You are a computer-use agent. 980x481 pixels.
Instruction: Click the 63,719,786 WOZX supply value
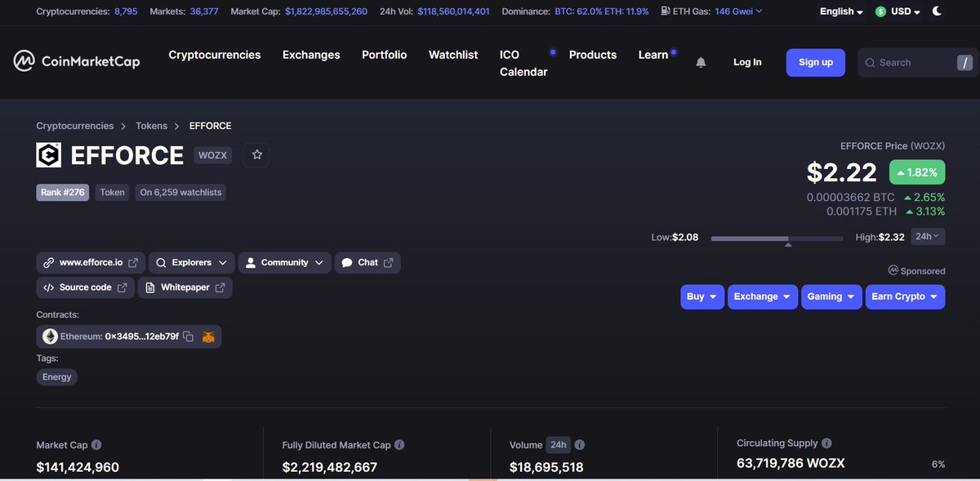791,463
